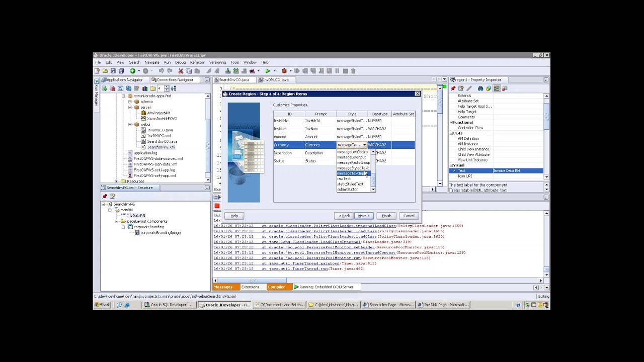
Task: Click the categories view icon in Property Inspector
Action: tap(497, 88)
